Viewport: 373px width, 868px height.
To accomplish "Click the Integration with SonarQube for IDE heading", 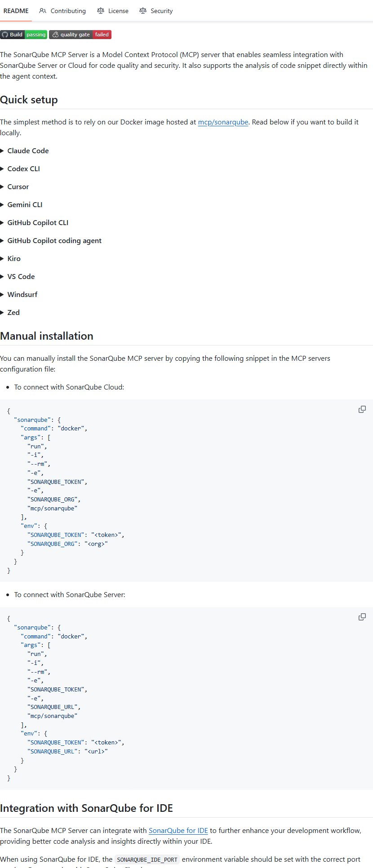I will 86,808.
